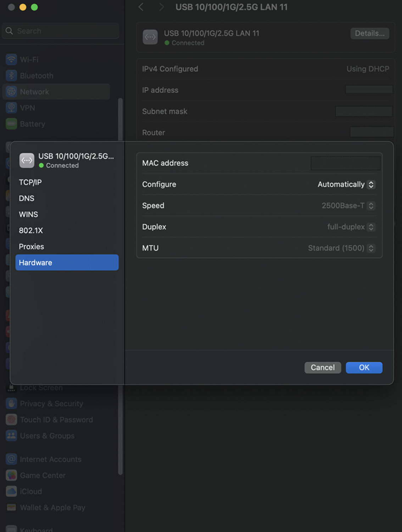Switch to the Proxies tab
Image resolution: width=402 pixels, height=532 pixels.
[31, 246]
